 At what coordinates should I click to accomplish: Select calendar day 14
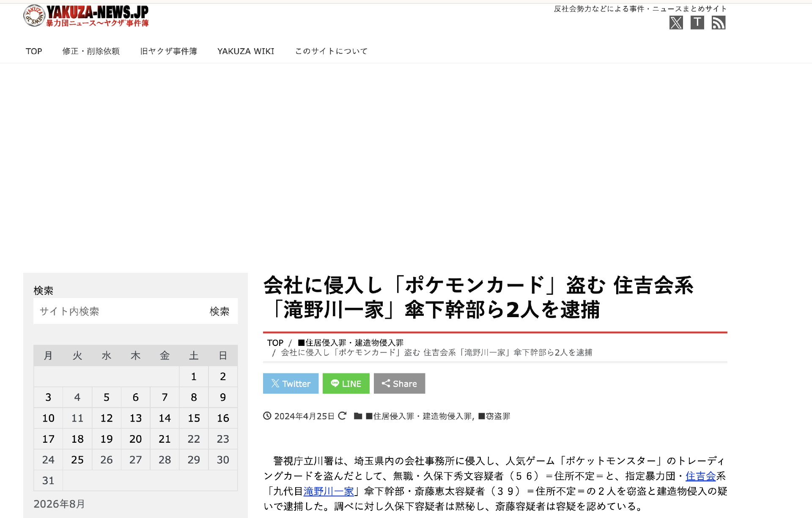(165, 418)
